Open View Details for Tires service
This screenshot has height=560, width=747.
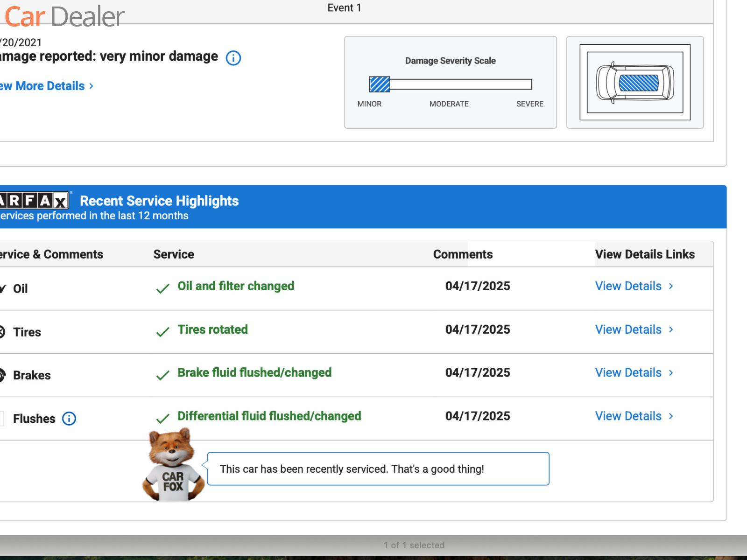(x=628, y=329)
